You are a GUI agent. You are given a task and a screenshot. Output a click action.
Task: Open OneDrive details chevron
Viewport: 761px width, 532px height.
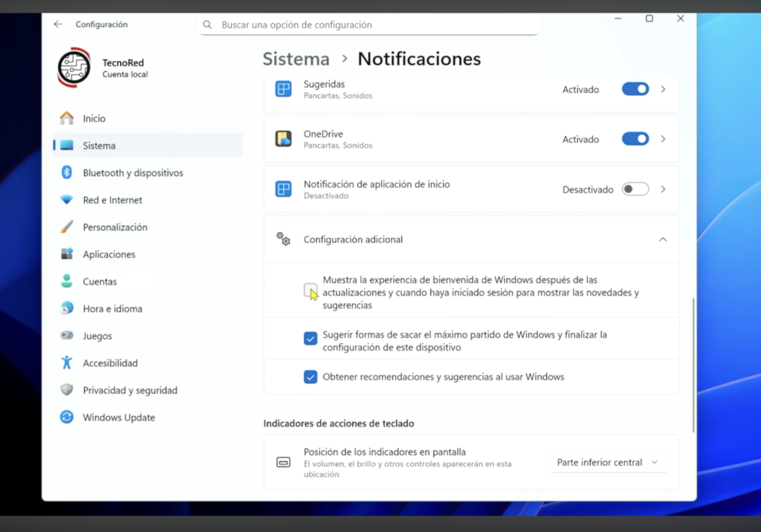[663, 139]
